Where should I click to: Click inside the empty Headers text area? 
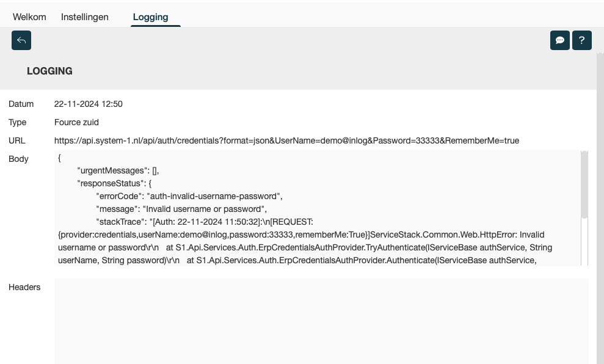(x=321, y=321)
